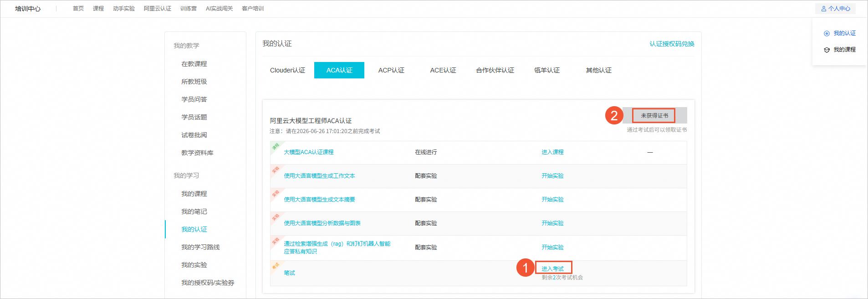Open 教学资料库 in the sidebar
Image resolution: width=868 pixels, height=299 pixels.
(x=197, y=153)
